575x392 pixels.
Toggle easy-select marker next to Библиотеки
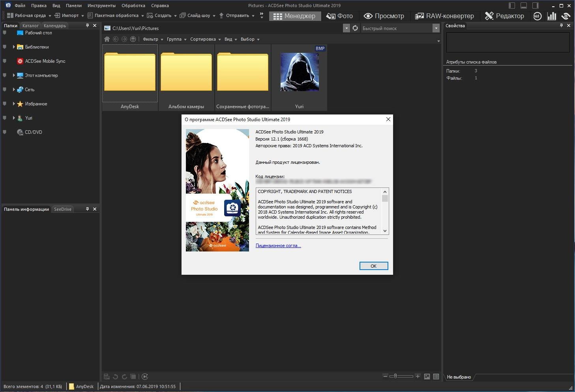click(5, 47)
